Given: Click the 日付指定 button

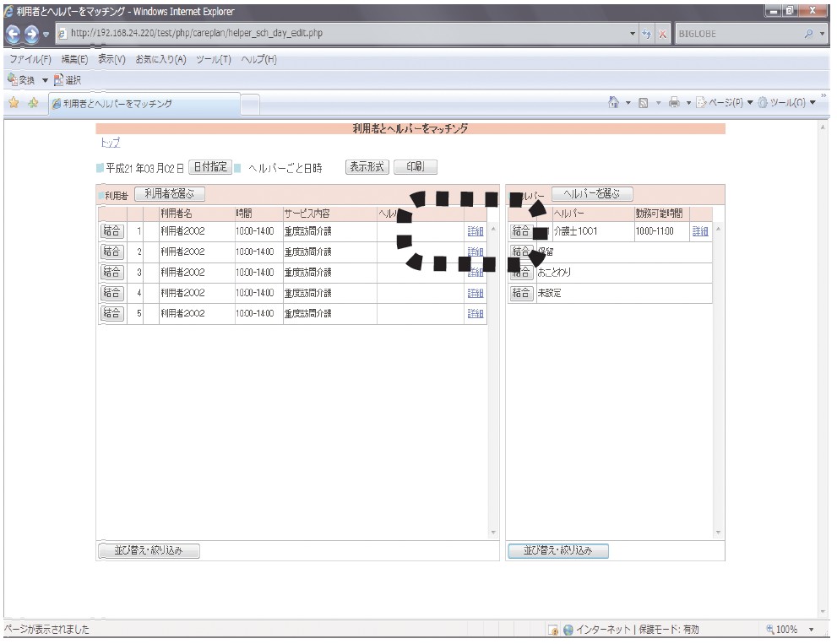Looking at the screenshot, I should (209, 167).
